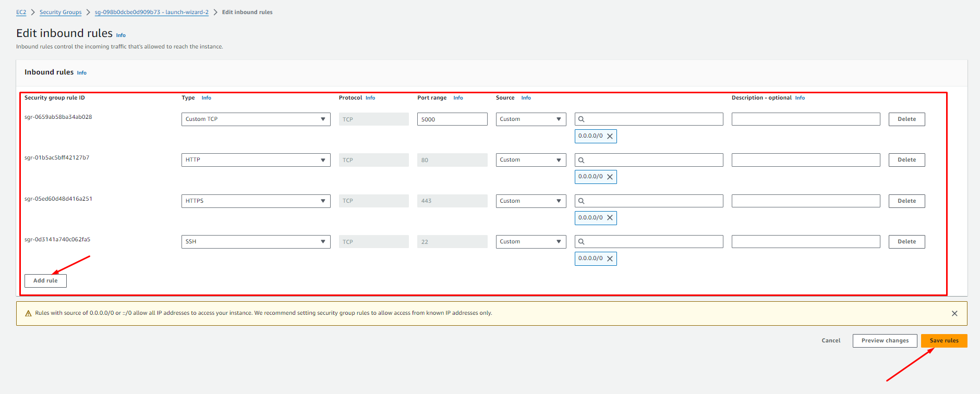Select rule ID sgr-0659ab58ba34ab028 text
980x394 pixels.
58,117
